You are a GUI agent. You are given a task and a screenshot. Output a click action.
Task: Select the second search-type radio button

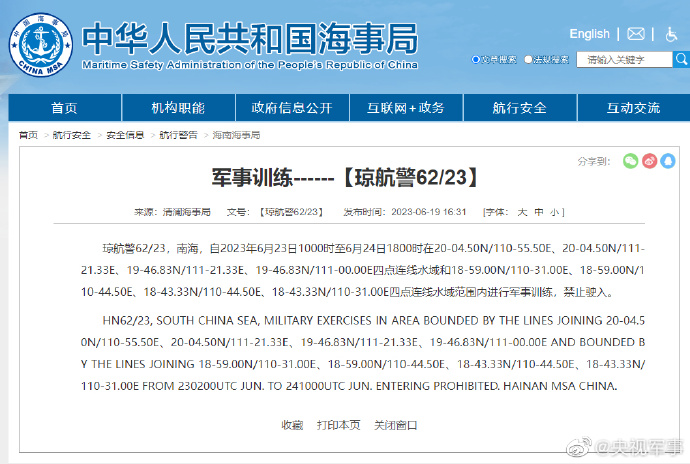[528, 59]
